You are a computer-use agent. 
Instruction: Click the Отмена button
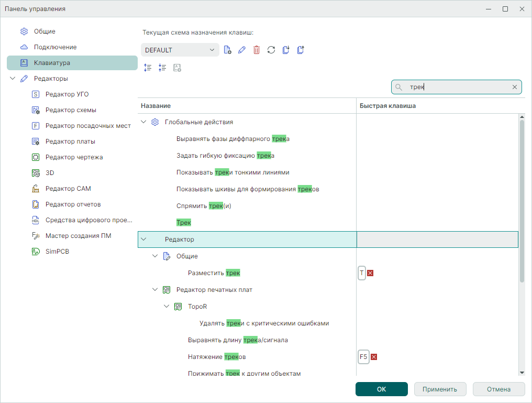tap(498, 389)
